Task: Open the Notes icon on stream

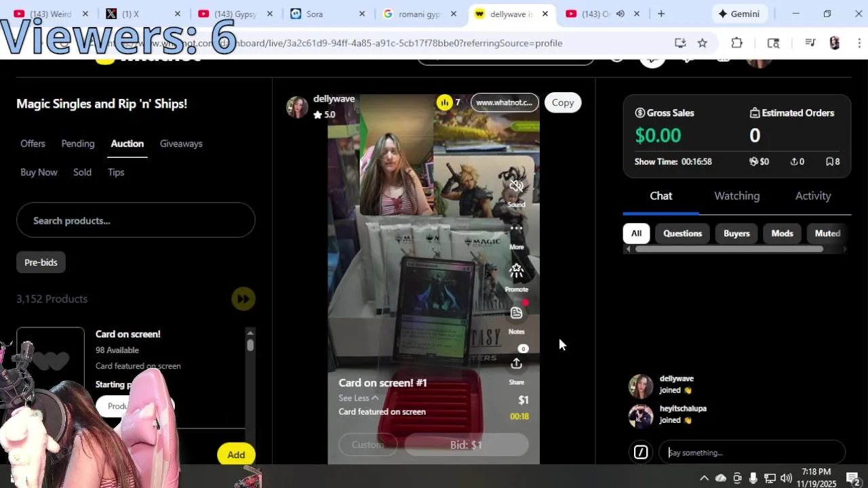Action: pyautogui.click(x=517, y=313)
